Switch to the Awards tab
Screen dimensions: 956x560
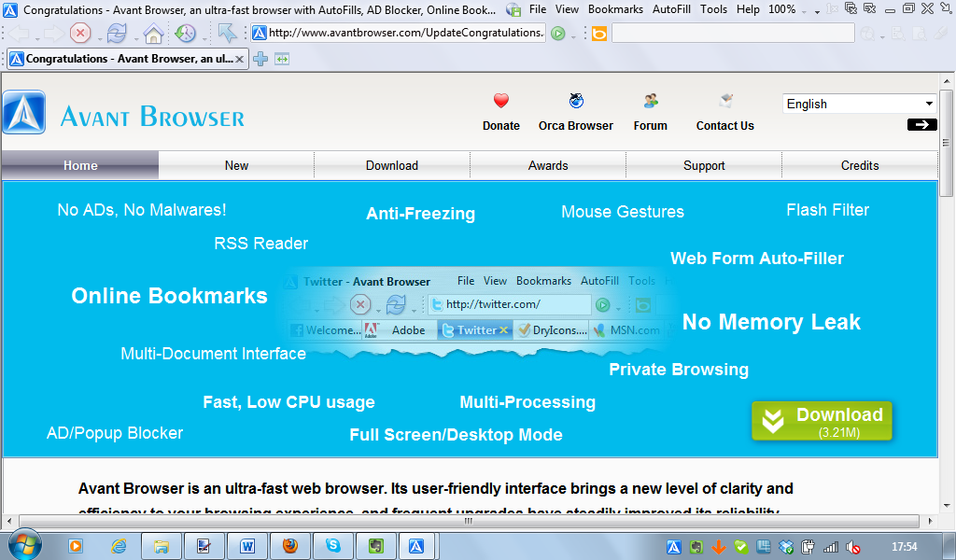[x=548, y=165]
